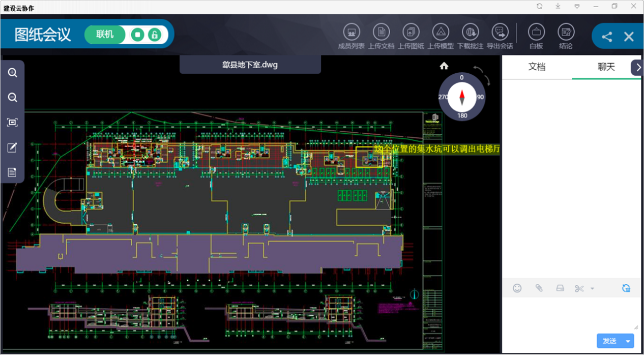Screen dimensions: 644x355
Task: Toggle the green lock icon
Action: coord(154,35)
